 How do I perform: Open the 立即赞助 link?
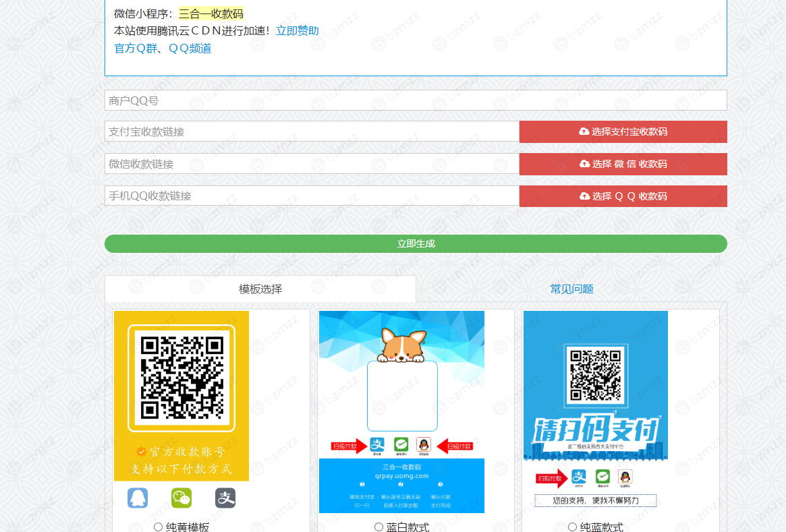click(x=298, y=31)
